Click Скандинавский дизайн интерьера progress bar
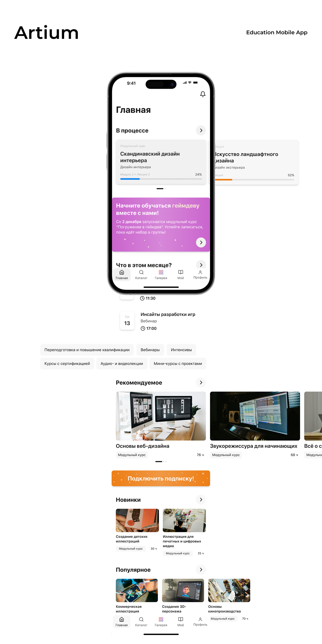 161,179
